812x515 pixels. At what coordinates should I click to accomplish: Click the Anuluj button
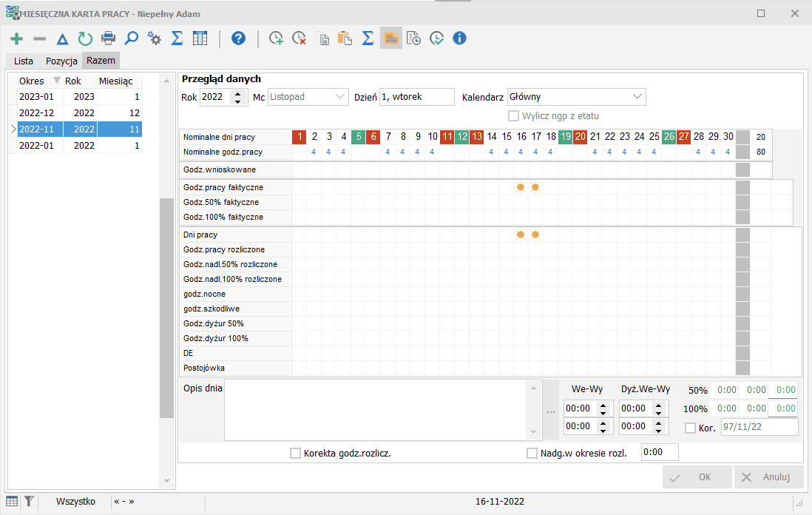(768, 477)
